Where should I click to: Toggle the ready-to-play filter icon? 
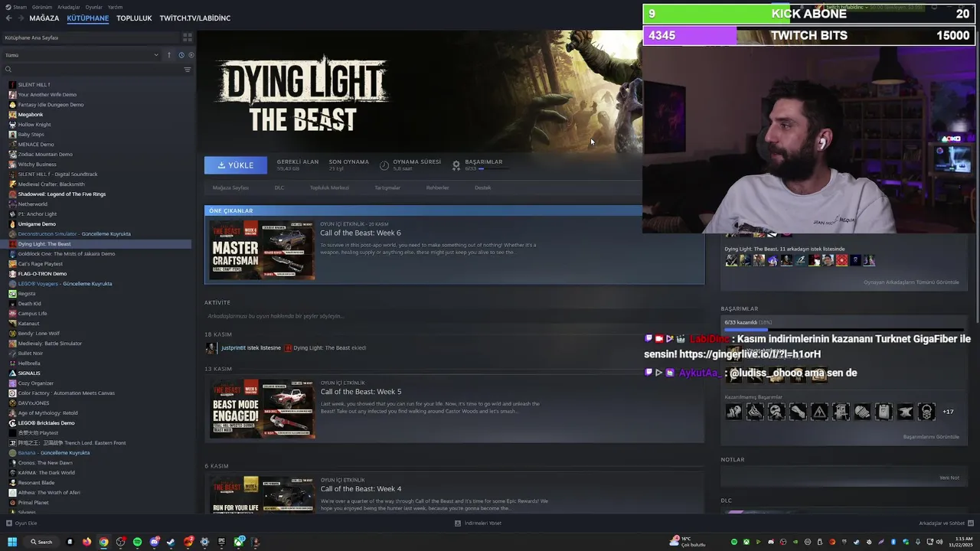click(191, 55)
